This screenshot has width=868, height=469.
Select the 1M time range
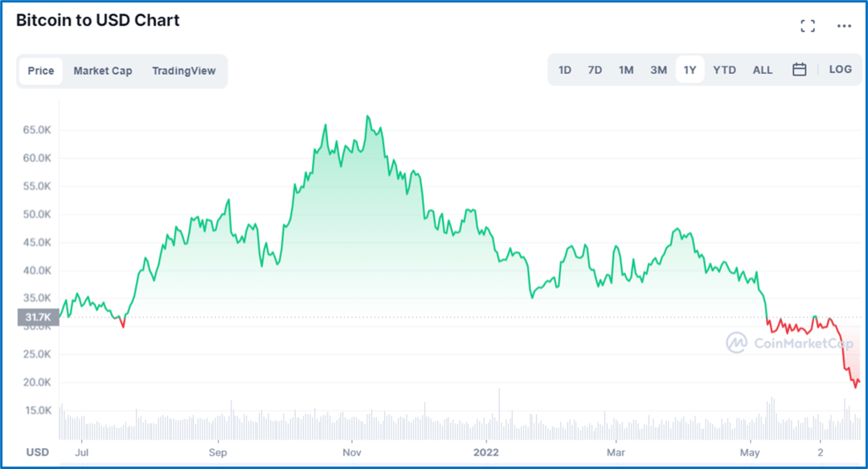pos(626,70)
